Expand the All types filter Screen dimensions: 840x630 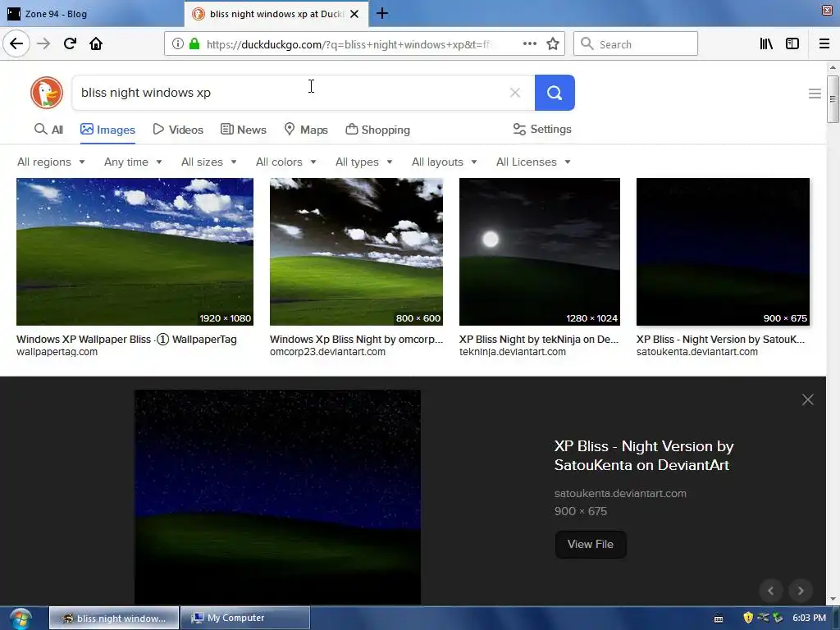pos(364,162)
